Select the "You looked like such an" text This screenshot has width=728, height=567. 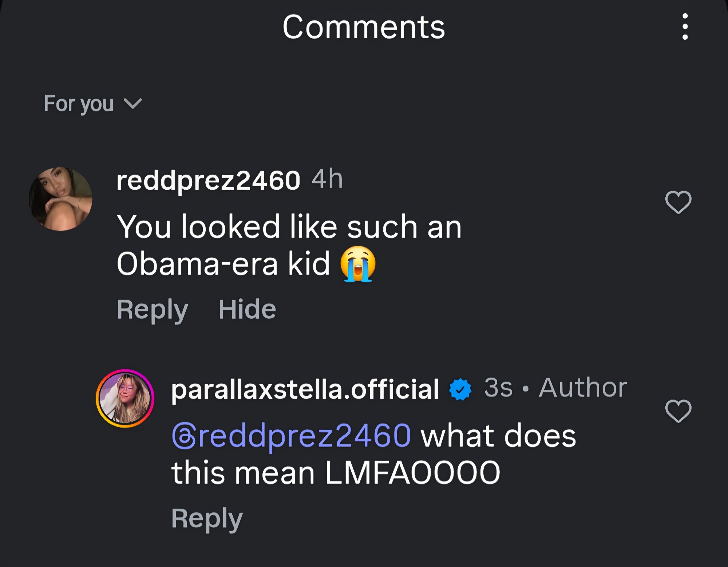289,227
